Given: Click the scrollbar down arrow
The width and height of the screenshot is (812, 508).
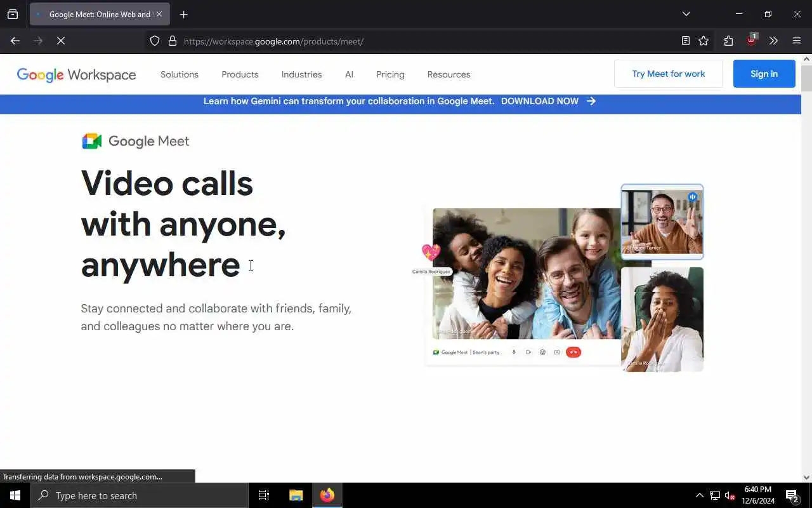Looking at the screenshot, I should 806,478.
